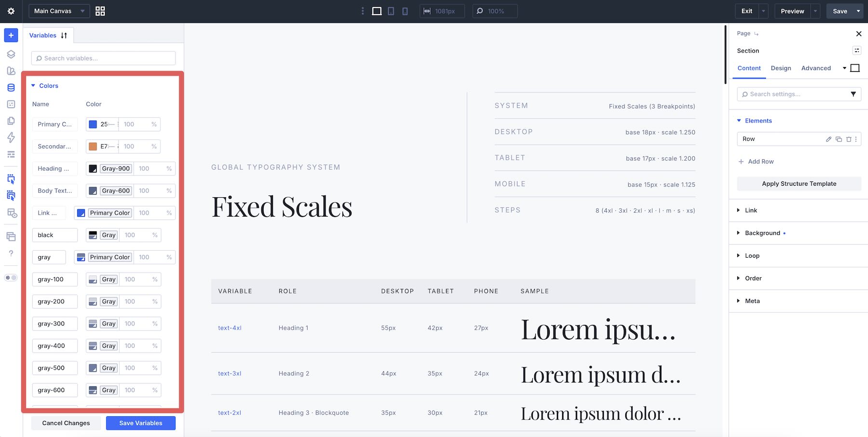Viewport: 868px width, 437px height.
Task: Expand the Background settings group
Action: coord(738,233)
